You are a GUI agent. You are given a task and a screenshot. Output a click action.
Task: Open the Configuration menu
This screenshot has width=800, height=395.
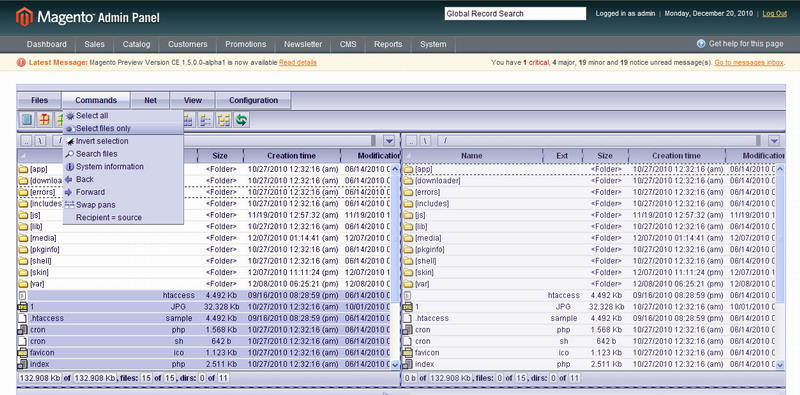254,101
